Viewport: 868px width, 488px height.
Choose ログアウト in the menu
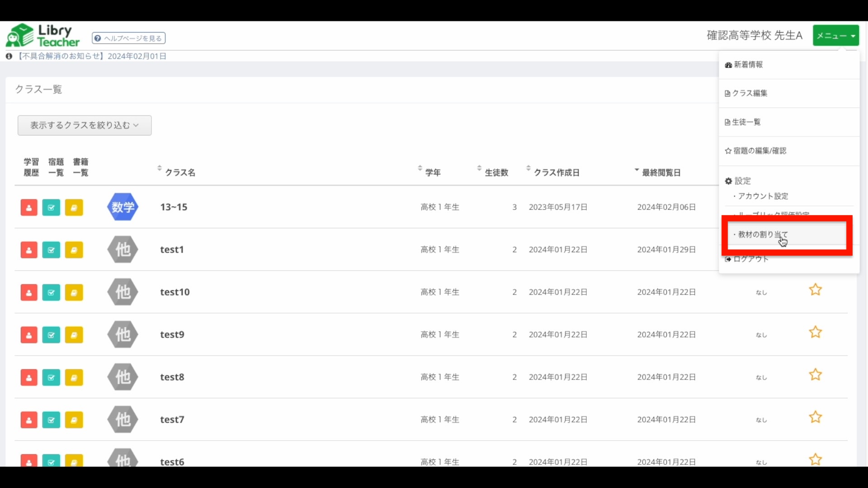pyautogui.click(x=750, y=258)
